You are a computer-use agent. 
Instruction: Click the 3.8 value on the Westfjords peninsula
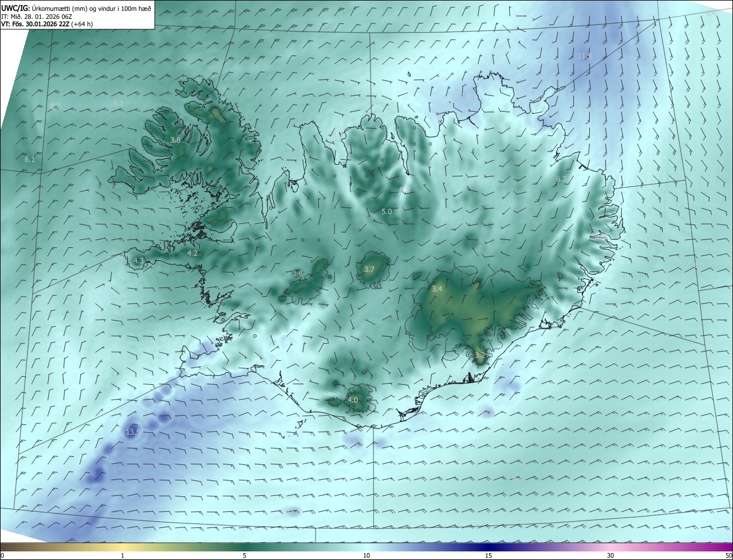pyautogui.click(x=175, y=140)
